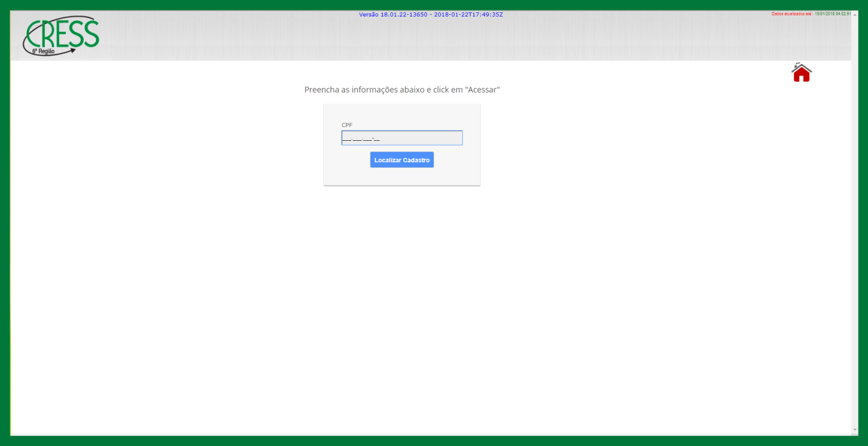Click the green frame border at bottom
Image resolution: width=868 pixels, height=446 pixels.
point(434,441)
